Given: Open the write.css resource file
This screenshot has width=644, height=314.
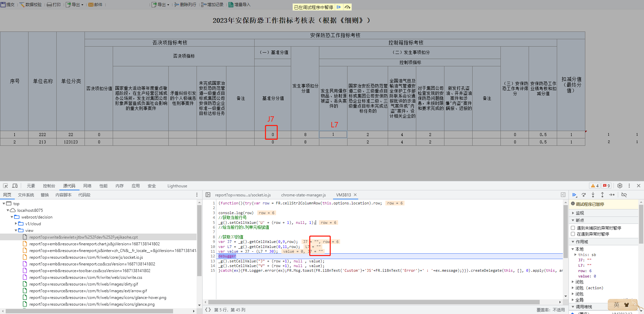Looking at the screenshot, I should coord(86,277).
